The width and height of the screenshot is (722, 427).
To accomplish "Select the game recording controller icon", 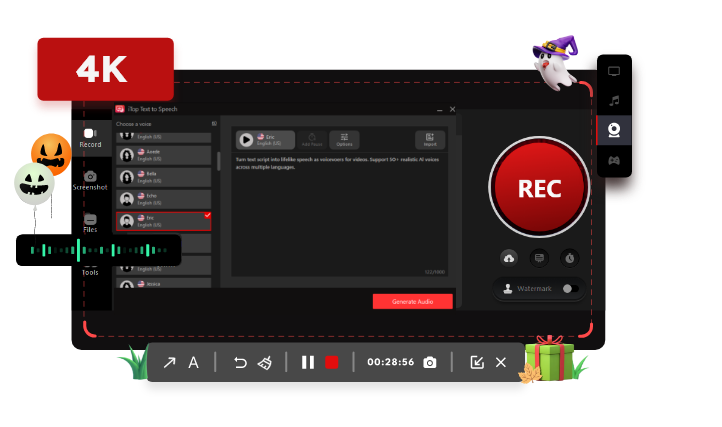I will pyautogui.click(x=613, y=160).
